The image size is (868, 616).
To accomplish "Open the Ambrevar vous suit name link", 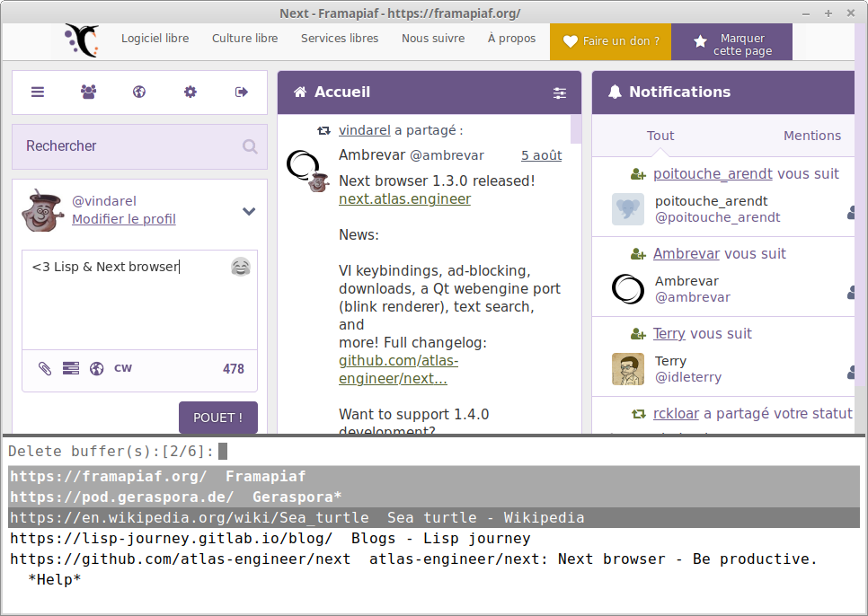I will [x=687, y=254].
